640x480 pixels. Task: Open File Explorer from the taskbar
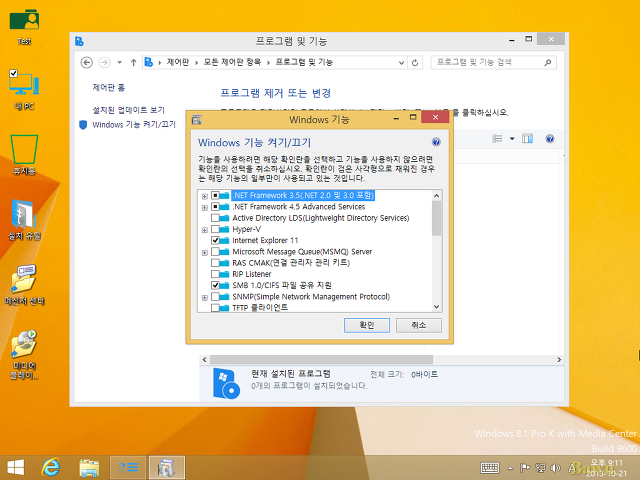(x=89, y=467)
